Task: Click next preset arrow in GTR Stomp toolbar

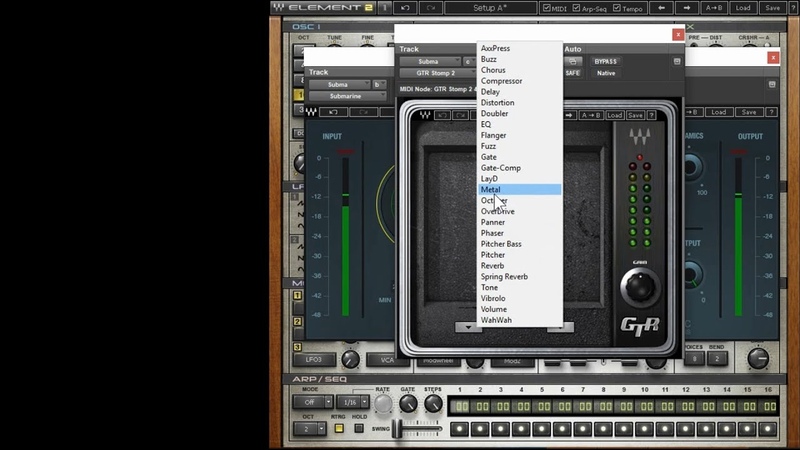Action: click(x=570, y=115)
